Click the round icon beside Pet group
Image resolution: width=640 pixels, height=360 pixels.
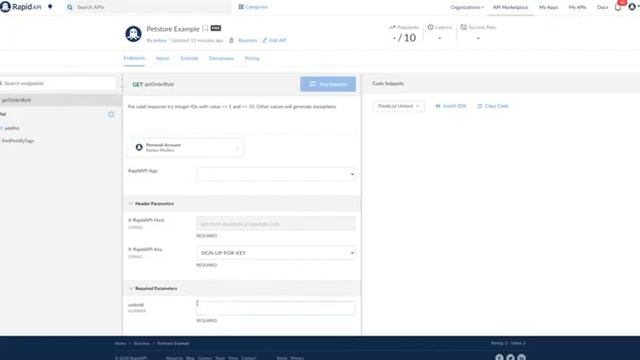[111, 115]
